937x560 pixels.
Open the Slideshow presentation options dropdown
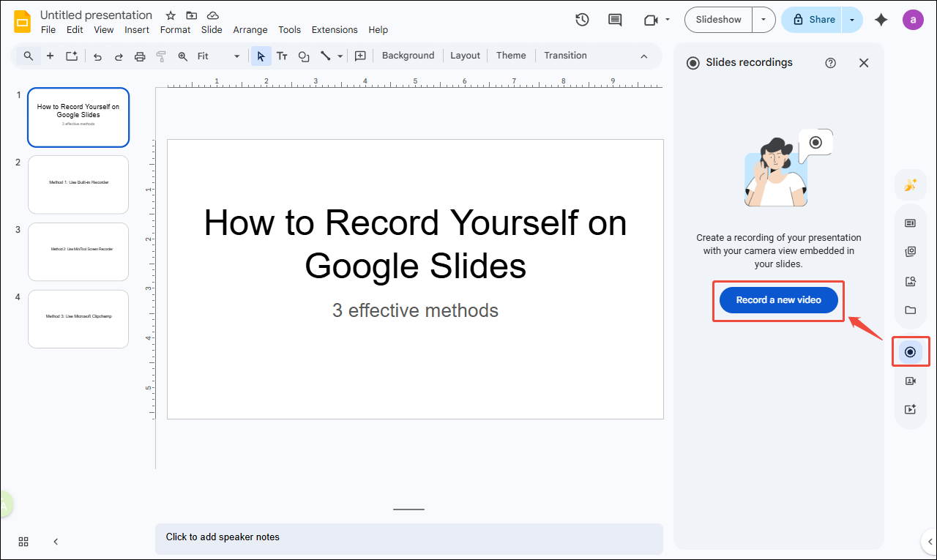point(764,20)
